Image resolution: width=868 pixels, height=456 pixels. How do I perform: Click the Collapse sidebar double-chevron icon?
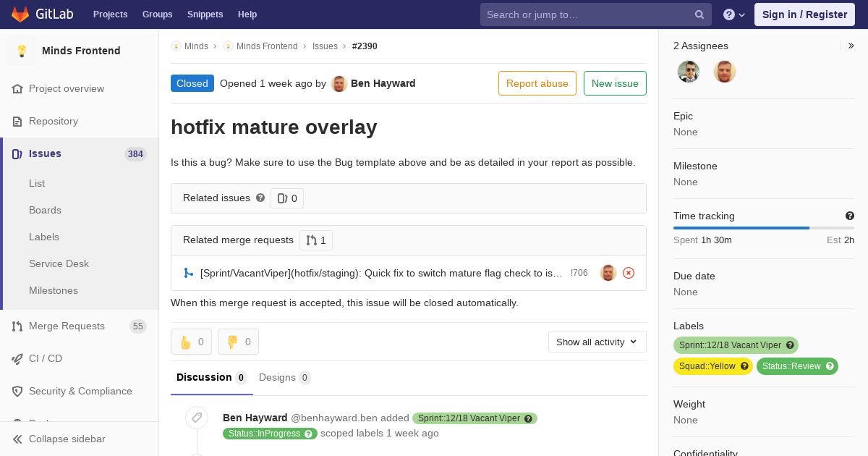[x=17, y=439]
